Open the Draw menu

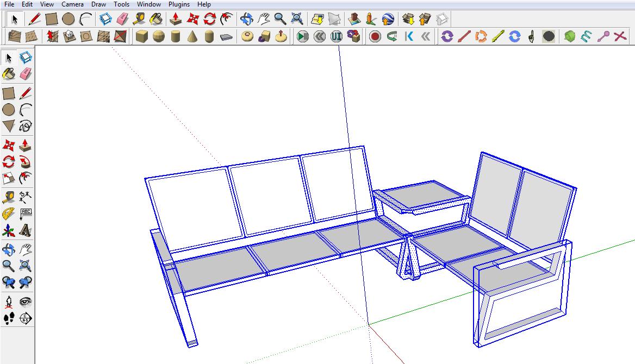pos(98,4)
